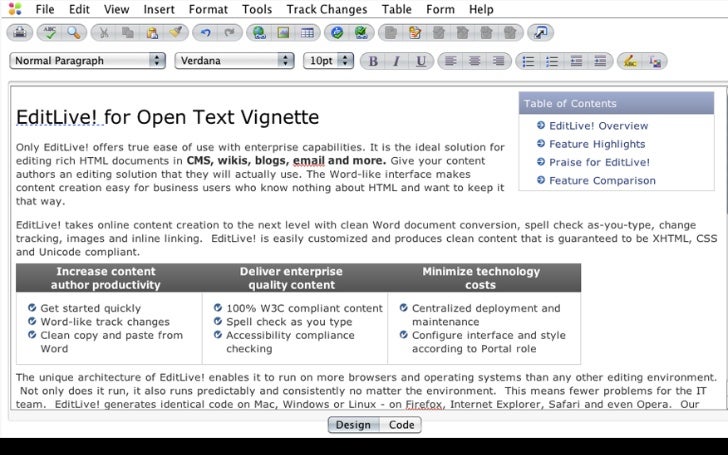
Task: Run the ABC spell check tool
Action: [50, 32]
